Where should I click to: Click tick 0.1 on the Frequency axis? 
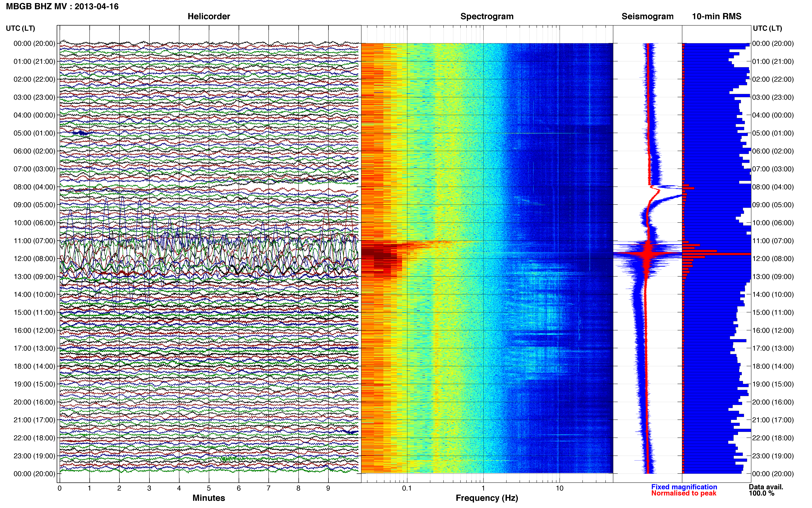pos(407,488)
